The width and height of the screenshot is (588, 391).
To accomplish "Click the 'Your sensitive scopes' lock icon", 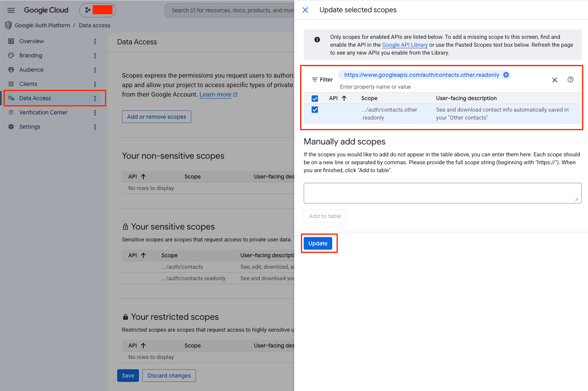I will [x=126, y=227].
